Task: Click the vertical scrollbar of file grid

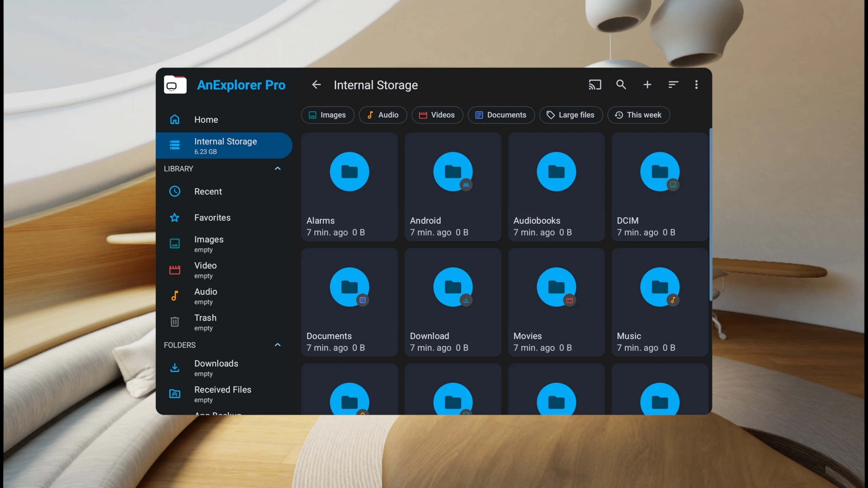Action: tap(711, 215)
